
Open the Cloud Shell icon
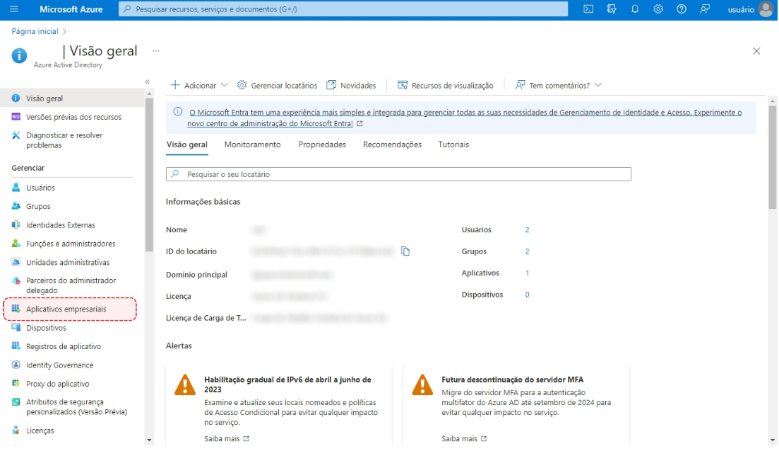click(588, 9)
